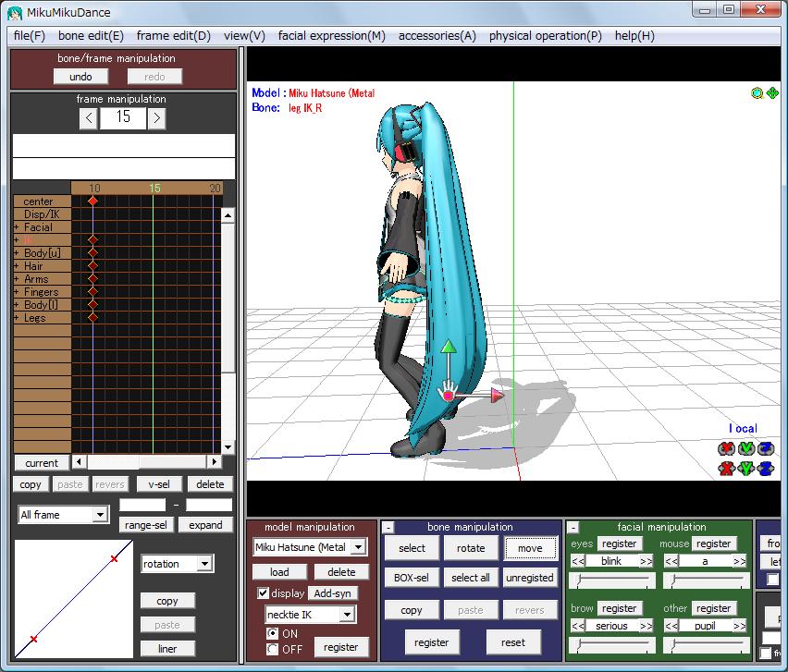
Task: Expand the Fingers track group
Action: point(17,292)
